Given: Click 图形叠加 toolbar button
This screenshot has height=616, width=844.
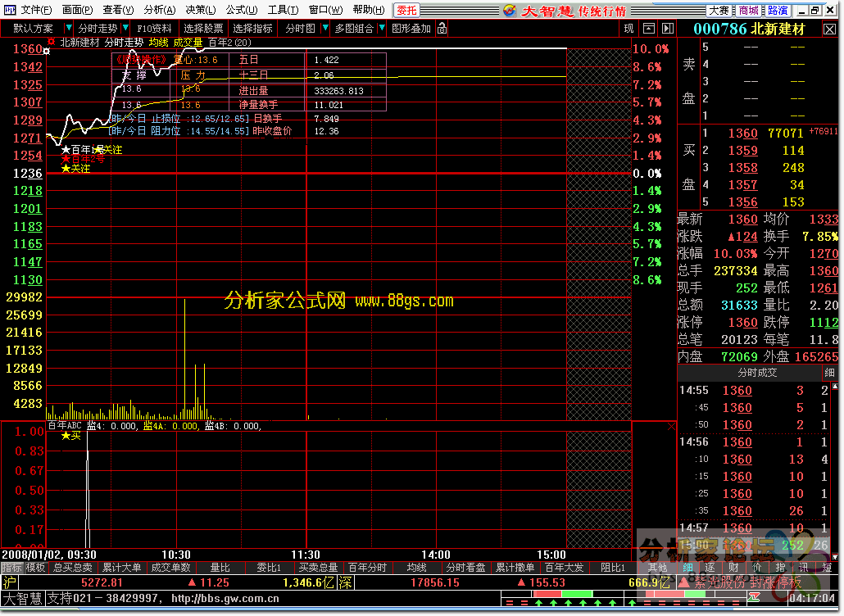Looking at the screenshot, I should tap(411, 29).
